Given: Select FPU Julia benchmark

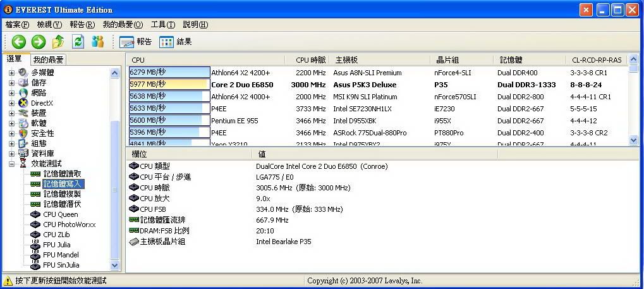Looking at the screenshot, I should click(x=56, y=245).
